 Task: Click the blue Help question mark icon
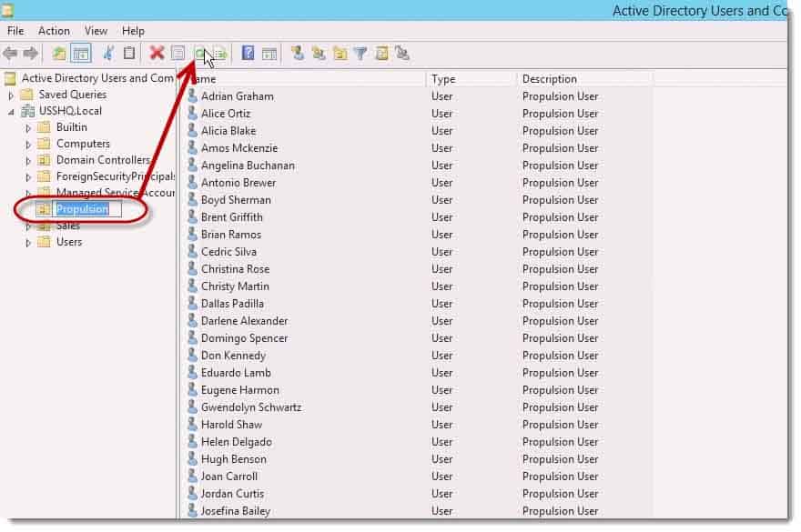pyautogui.click(x=248, y=53)
